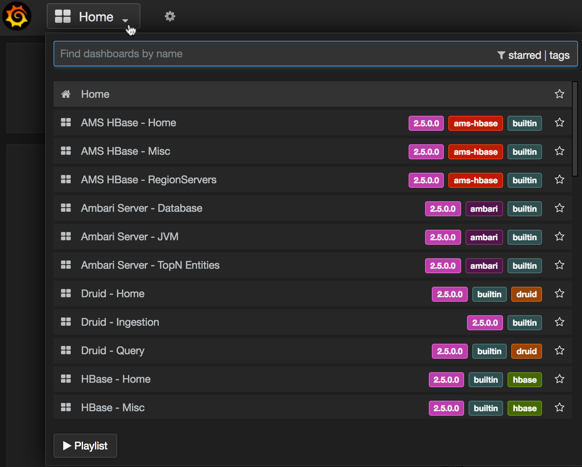Star the AMS HBase - Home dashboard
The height and width of the screenshot is (467, 582).
[x=559, y=123]
